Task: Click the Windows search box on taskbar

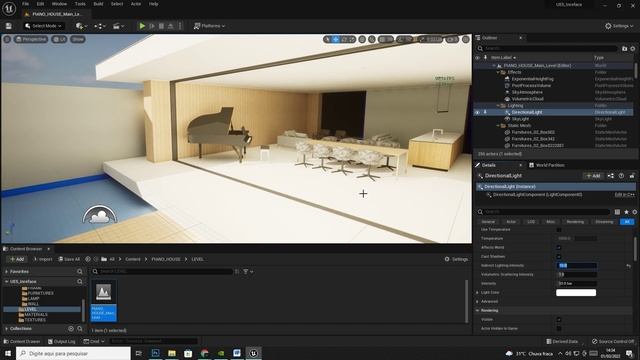Action: coord(73,353)
